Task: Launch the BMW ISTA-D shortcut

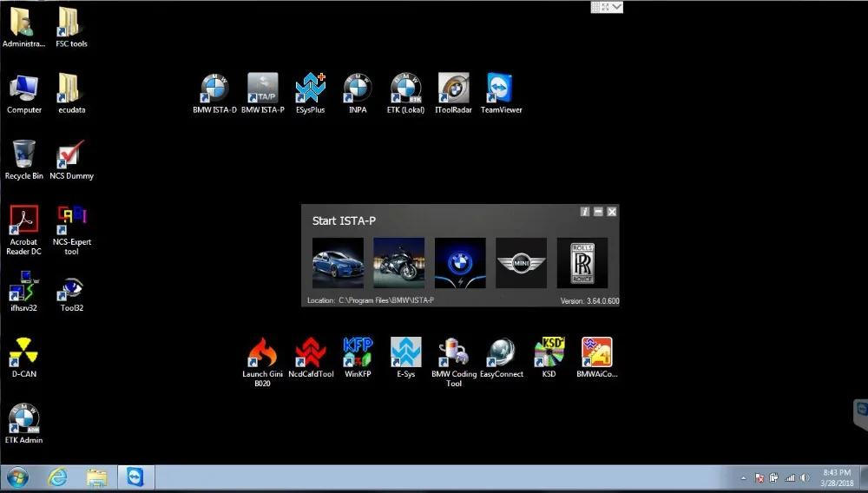Action: pos(214,94)
